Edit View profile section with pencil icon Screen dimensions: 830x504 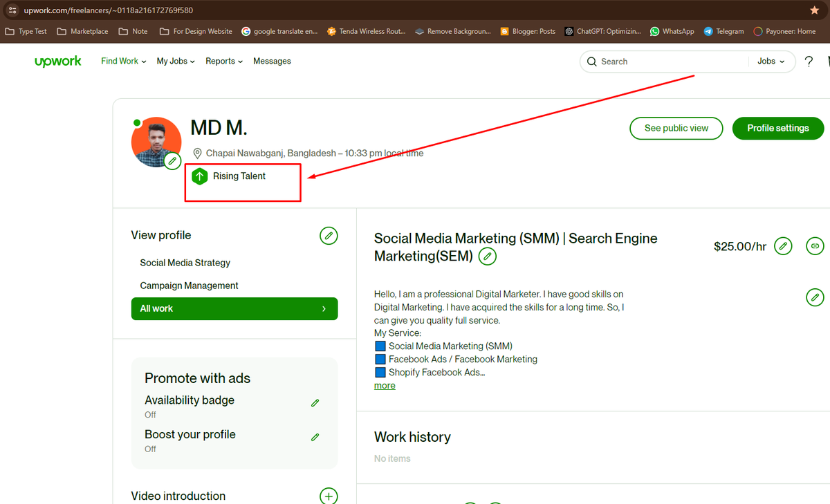point(329,235)
